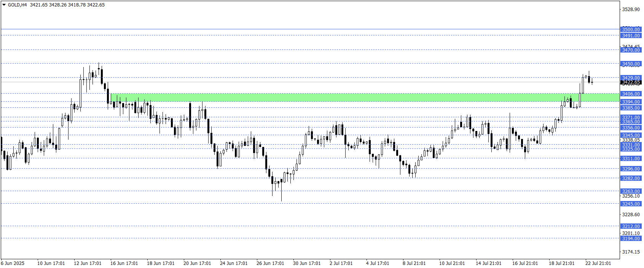Click the GOLD,H4 chart title text
Viewport: 644px width, 268px height.
pyautogui.click(x=18, y=5)
